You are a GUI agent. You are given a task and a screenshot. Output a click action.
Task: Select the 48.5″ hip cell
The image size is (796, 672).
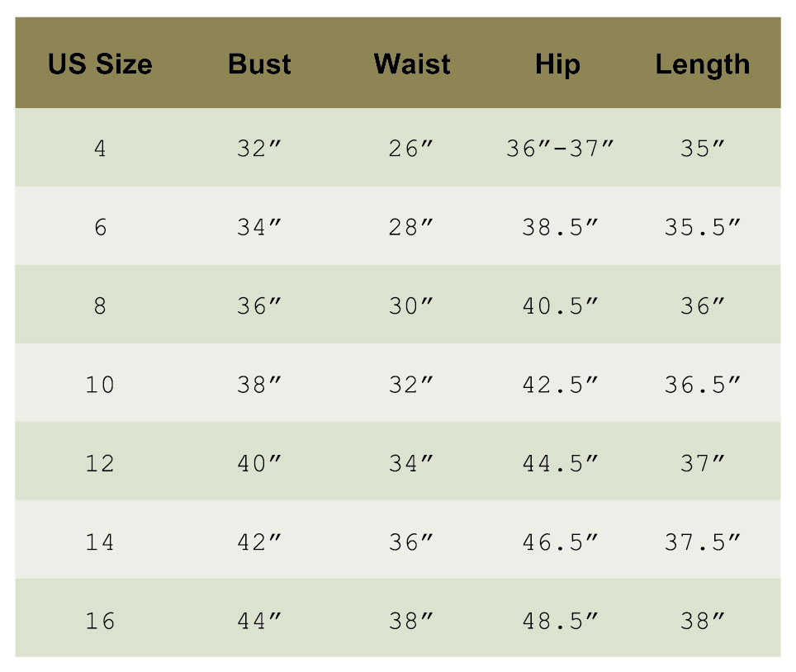(x=560, y=621)
